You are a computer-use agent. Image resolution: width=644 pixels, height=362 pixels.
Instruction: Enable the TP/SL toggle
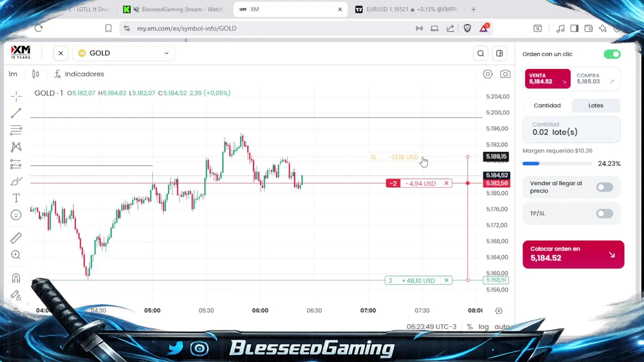604,213
